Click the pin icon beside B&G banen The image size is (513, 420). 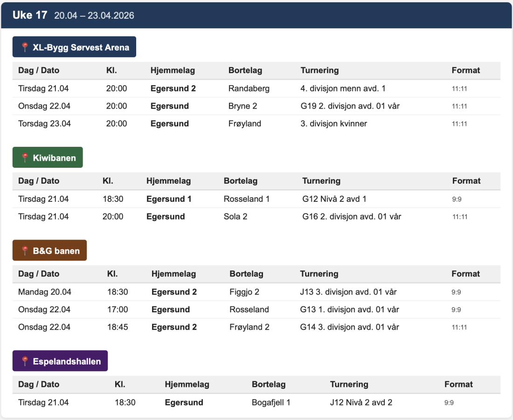(25, 251)
